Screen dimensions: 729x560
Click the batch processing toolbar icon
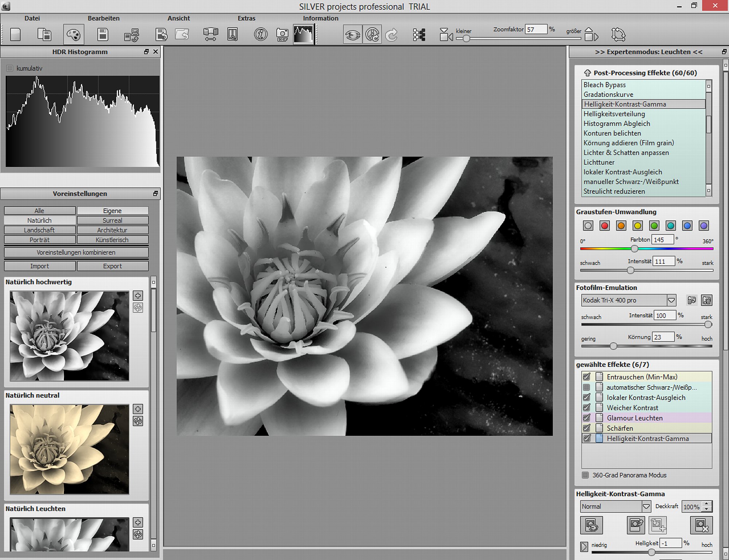132,35
